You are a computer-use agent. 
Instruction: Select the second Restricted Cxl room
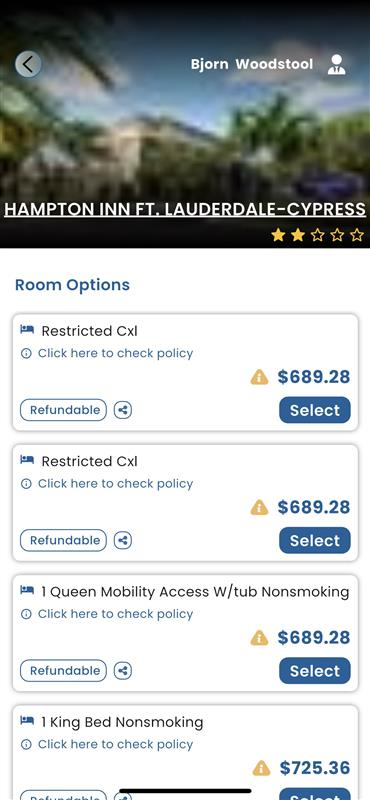pos(315,540)
